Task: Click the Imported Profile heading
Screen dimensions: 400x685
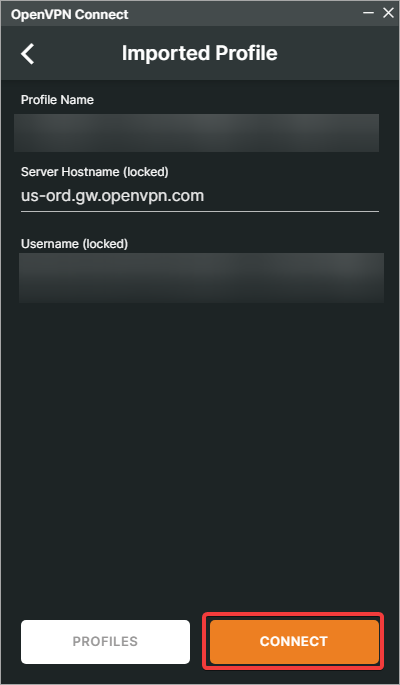Action: click(200, 53)
